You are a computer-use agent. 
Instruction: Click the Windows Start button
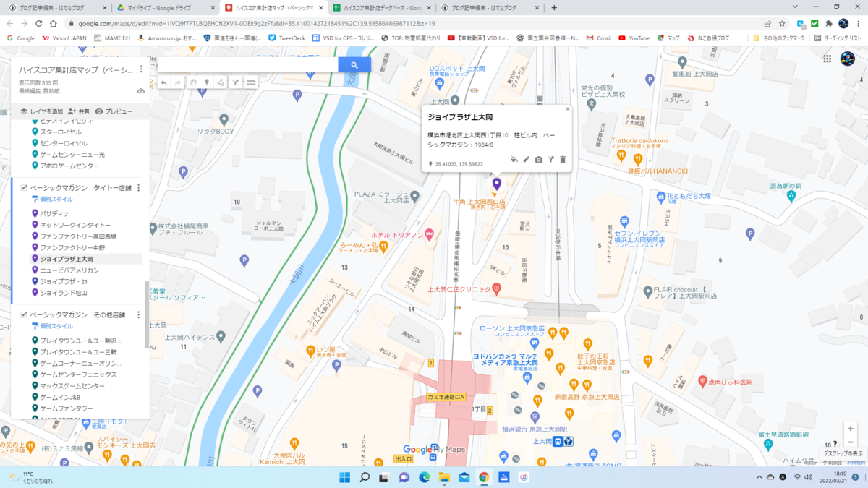(345, 477)
